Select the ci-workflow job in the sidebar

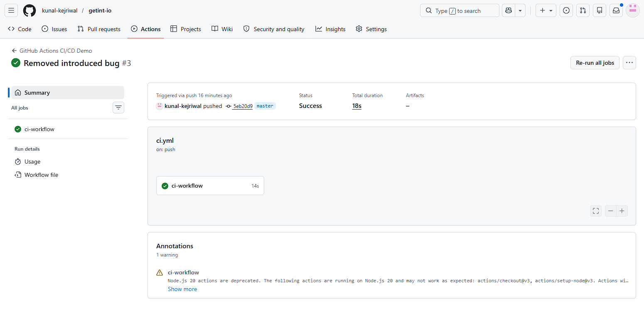[x=39, y=129]
